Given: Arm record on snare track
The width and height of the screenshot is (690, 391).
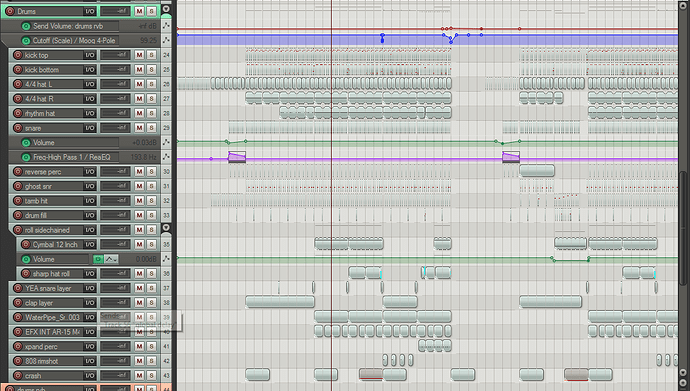Looking at the screenshot, I should [x=18, y=128].
